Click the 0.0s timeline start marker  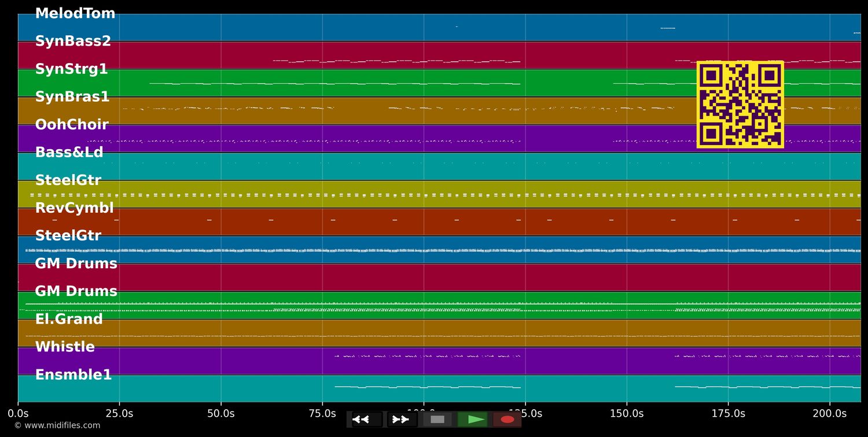[18, 413]
